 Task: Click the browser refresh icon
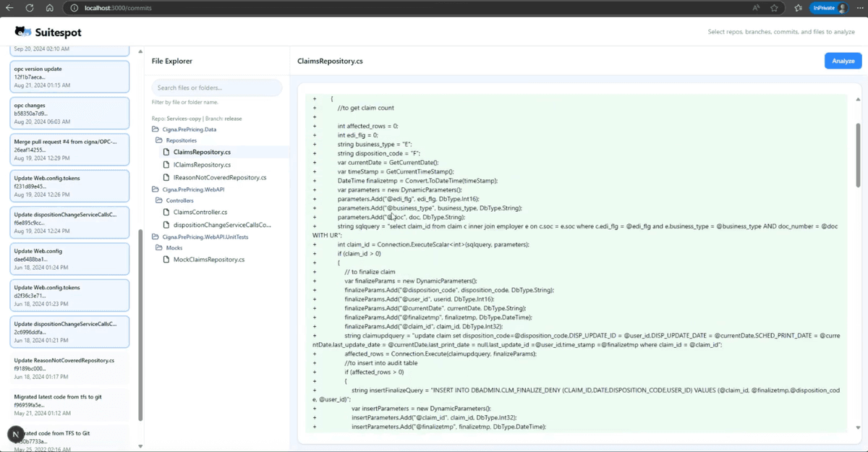click(29, 8)
